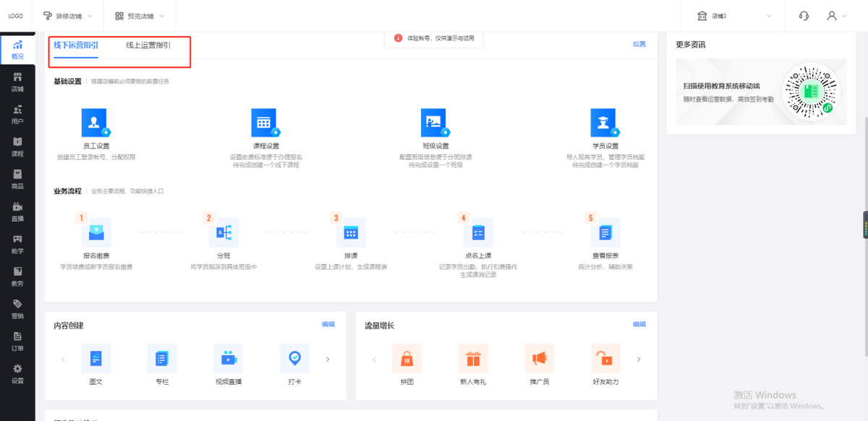Click the LOGO at top left

click(x=16, y=16)
